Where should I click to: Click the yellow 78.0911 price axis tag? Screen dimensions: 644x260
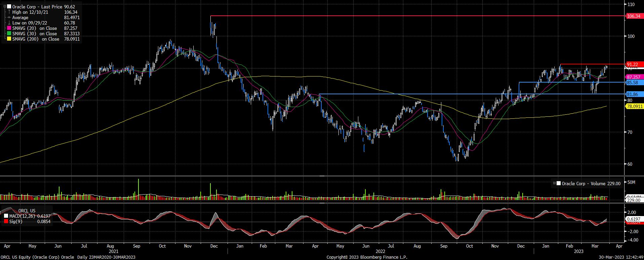coord(634,106)
